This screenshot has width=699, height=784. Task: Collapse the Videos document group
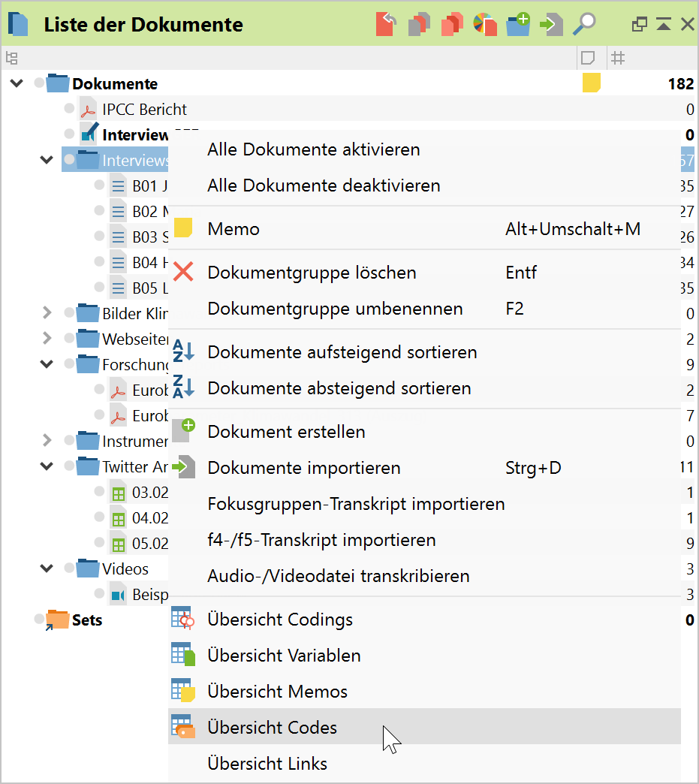pos(47,568)
